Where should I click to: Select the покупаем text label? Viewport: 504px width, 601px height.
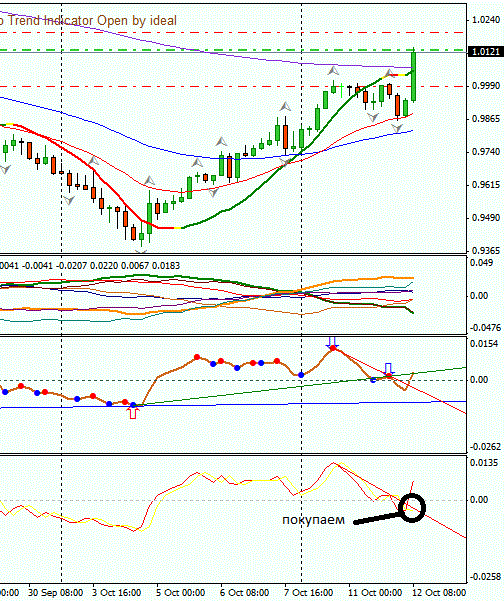314,520
